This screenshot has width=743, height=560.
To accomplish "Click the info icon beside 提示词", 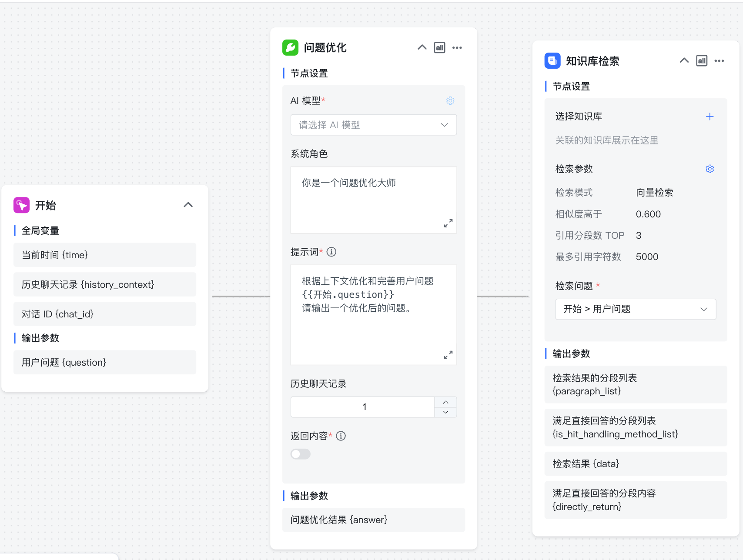I will click(x=331, y=252).
